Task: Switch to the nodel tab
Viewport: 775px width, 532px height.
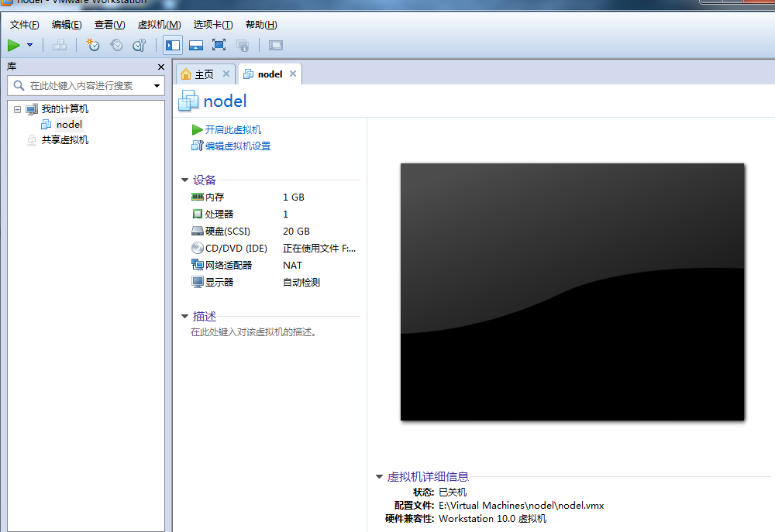Action: 270,74
